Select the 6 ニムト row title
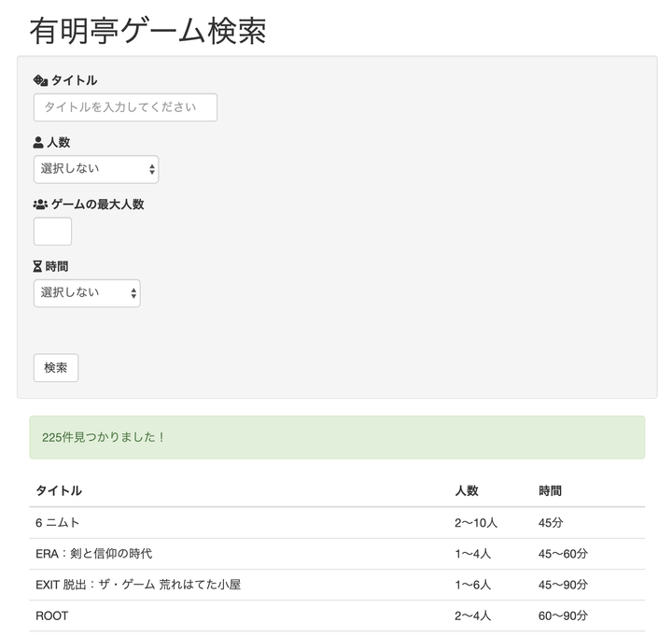The width and height of the screenshot is (672, 636). tap(58, 523)
